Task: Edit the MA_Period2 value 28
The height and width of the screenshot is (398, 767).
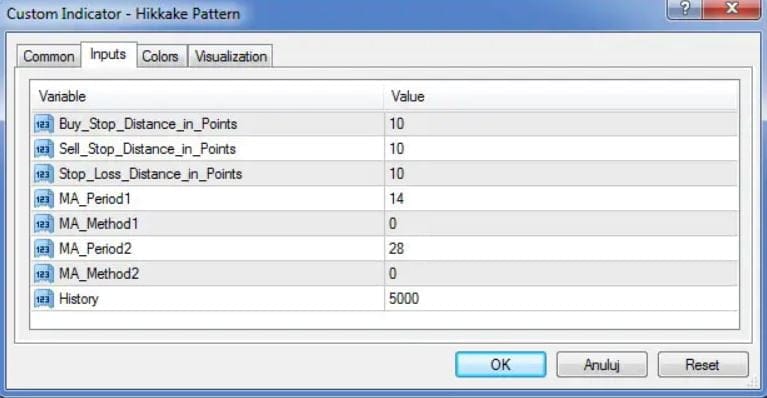Action: click(561, 249)
